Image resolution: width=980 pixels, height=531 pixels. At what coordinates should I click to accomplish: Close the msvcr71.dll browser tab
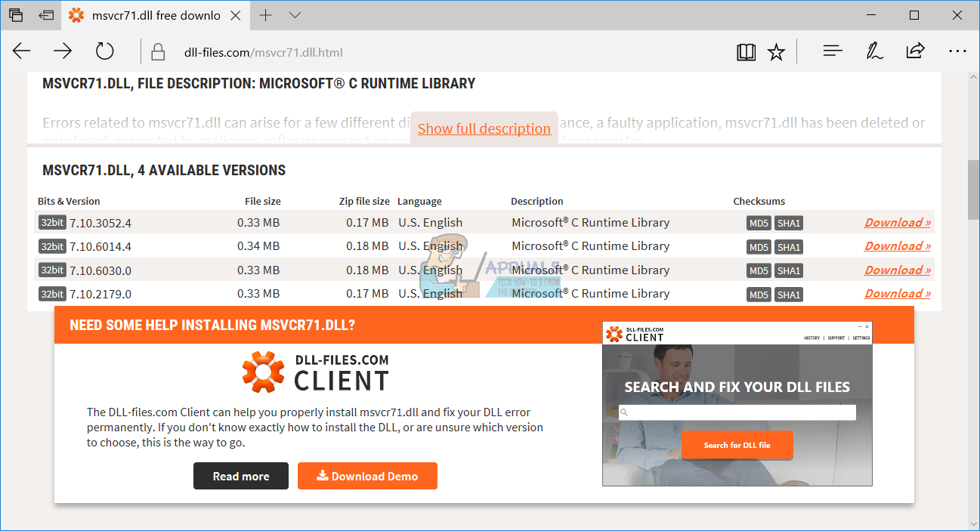(x=236, y=15)
